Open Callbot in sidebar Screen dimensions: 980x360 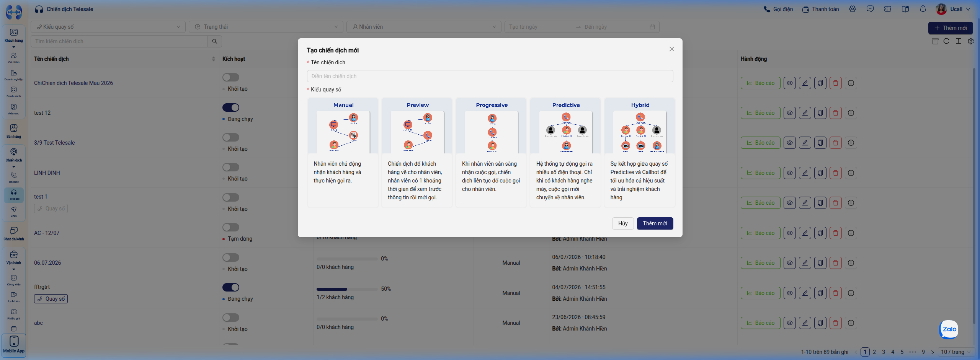coord(14,178)
